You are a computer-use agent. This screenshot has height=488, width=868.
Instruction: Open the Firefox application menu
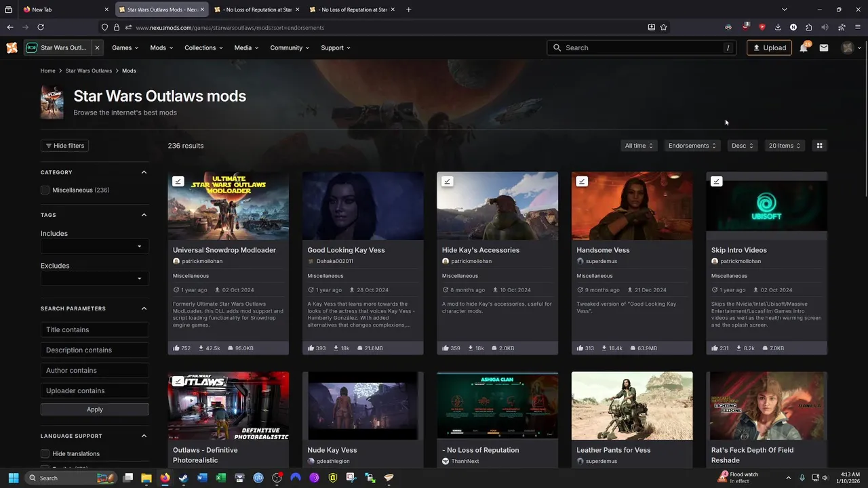[x=858, y=27]
